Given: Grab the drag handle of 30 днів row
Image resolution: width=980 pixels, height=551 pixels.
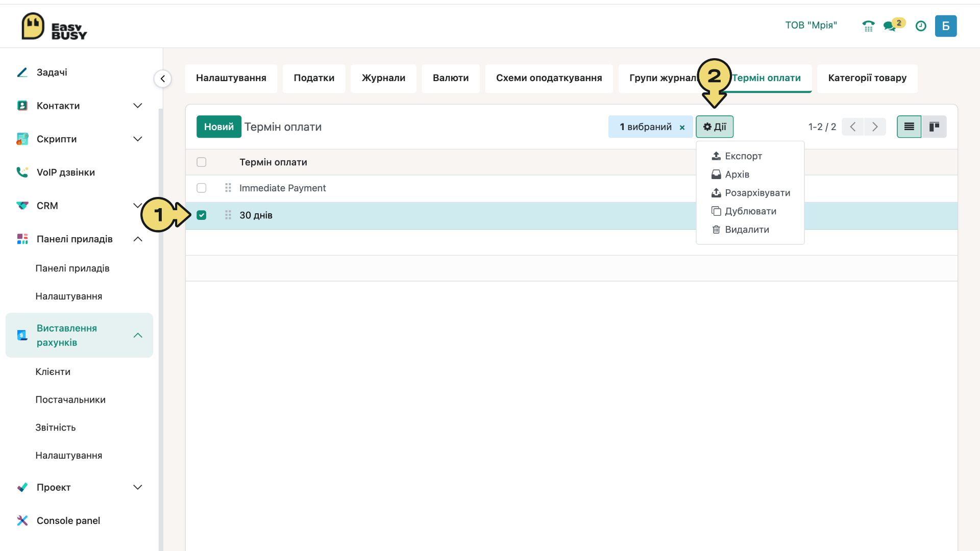Looking at the screenshot, I should [x=228, y=215].
